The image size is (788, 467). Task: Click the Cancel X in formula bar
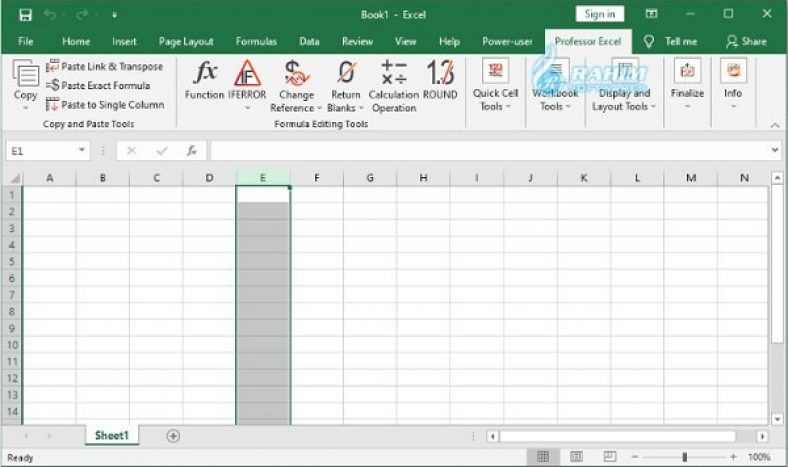pos(132,151)
